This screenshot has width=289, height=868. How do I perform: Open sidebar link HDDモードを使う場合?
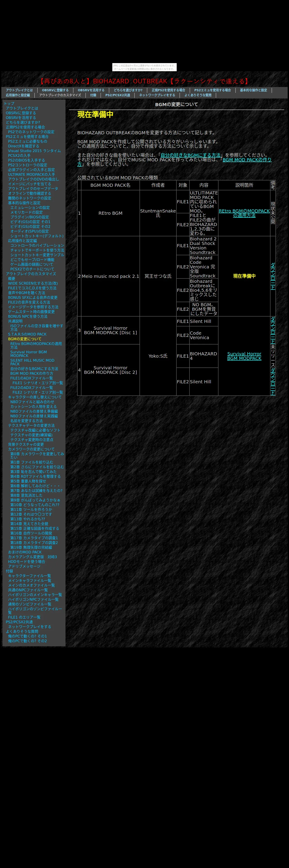click(27, 562)
